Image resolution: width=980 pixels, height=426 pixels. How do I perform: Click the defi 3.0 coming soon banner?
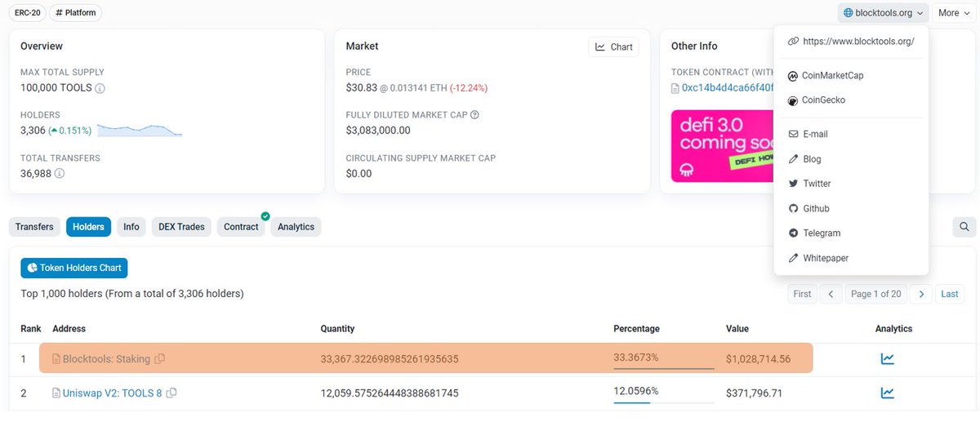point(722,146)
